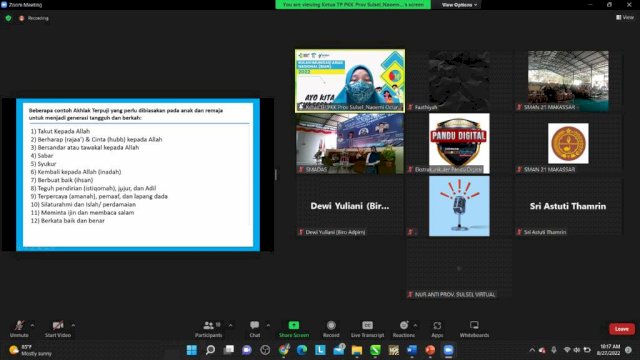Start Video from the Zoom toolbar
The height and width of the screenshot is (360, 640).
click(x=58, y=329)
